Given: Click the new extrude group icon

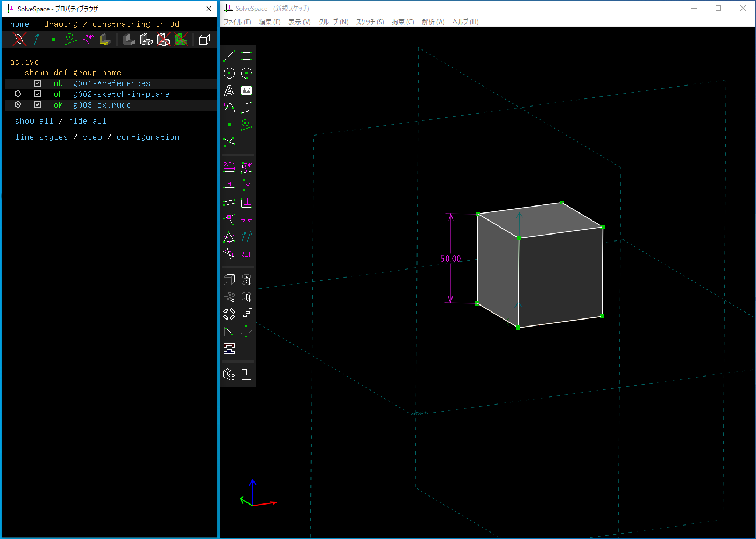Looking at the screenshot, I should (229, 280).
